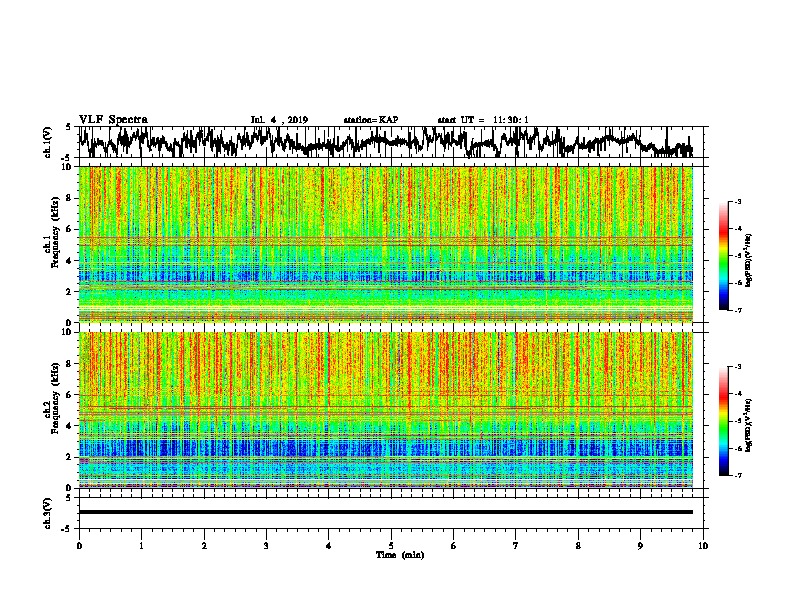This screenshot has height=612, width=792.
Task: Click time axis tick label "6"
Action: click(454, 546)
